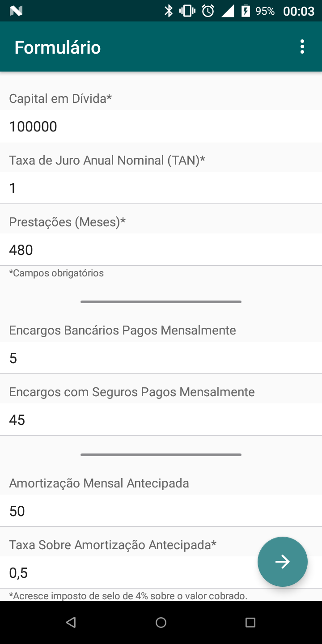Tap the Encargos com Seguros field

click(161, 420)
